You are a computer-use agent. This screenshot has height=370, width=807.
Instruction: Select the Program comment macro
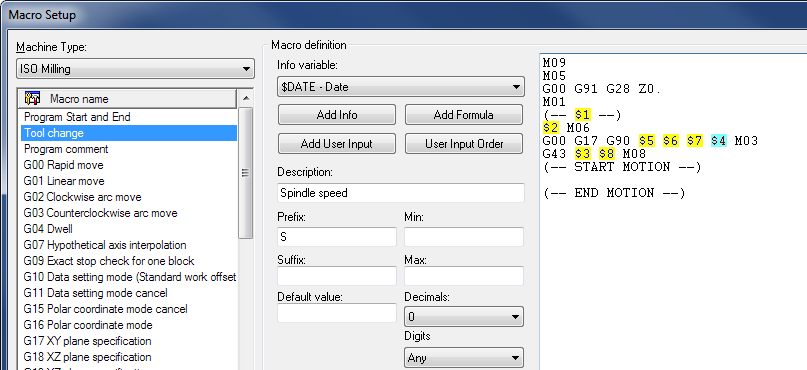[129, 149]
